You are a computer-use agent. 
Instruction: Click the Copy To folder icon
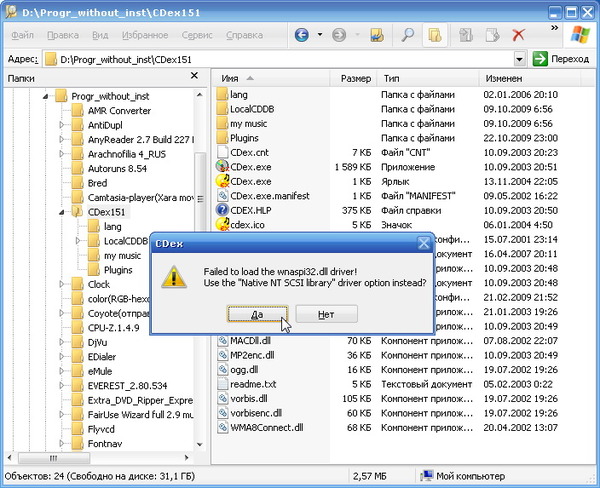tap(492, 35)
